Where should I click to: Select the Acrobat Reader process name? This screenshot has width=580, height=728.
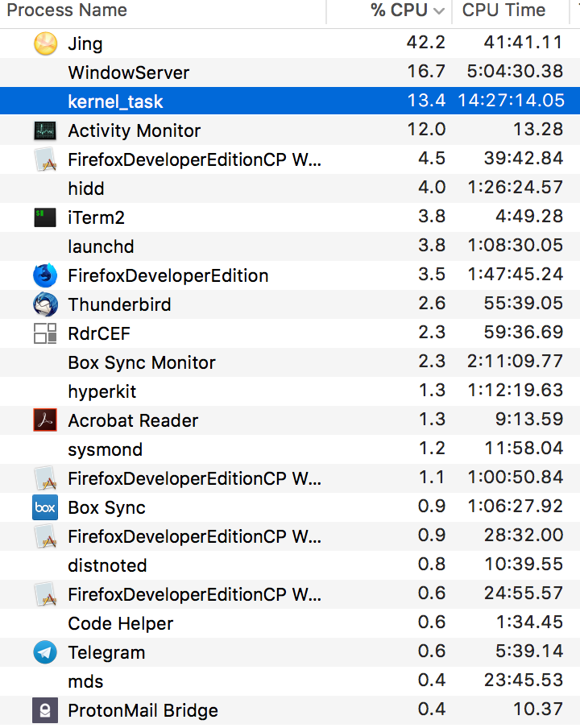click(x=133, y=420)
